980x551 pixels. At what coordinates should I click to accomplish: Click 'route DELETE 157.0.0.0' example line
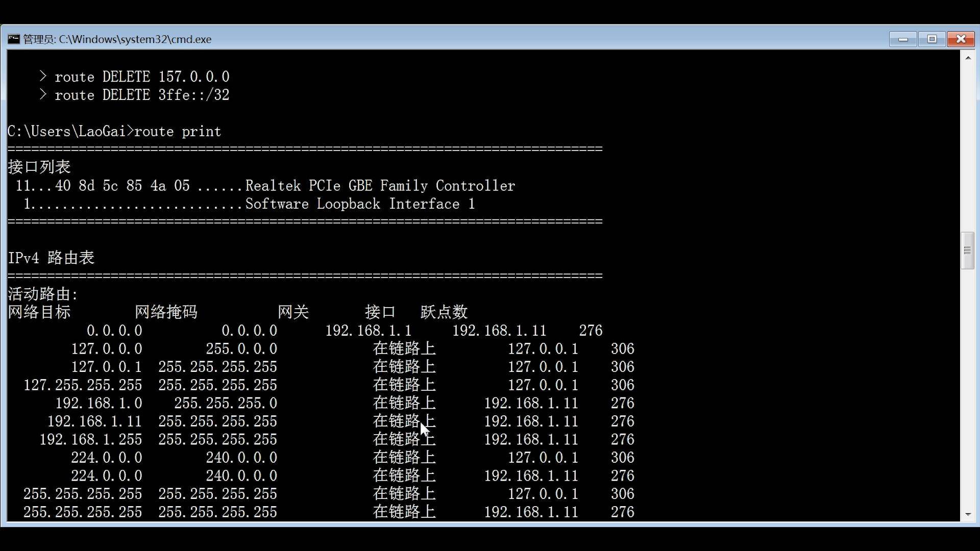142,77
